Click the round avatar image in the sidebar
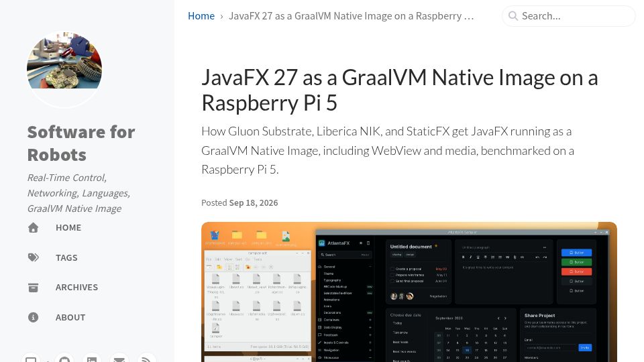Screen dimensions: 644x362 pos(64,69)
